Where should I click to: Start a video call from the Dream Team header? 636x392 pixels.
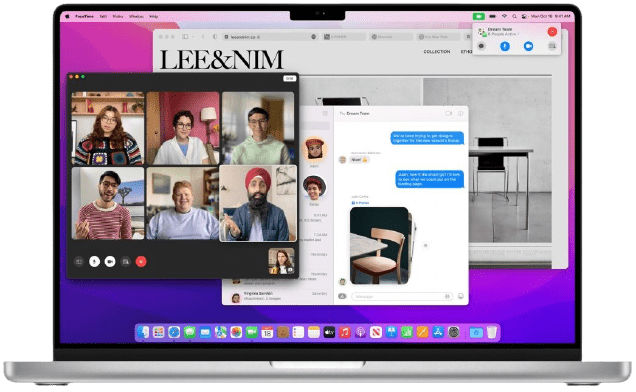coord(448,114)
